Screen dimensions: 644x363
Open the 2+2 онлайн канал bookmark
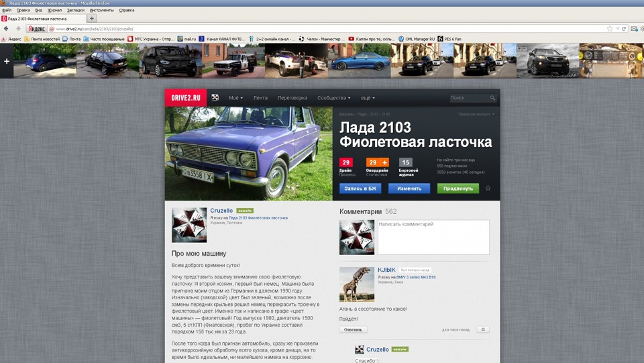click(x=272, y=39)
